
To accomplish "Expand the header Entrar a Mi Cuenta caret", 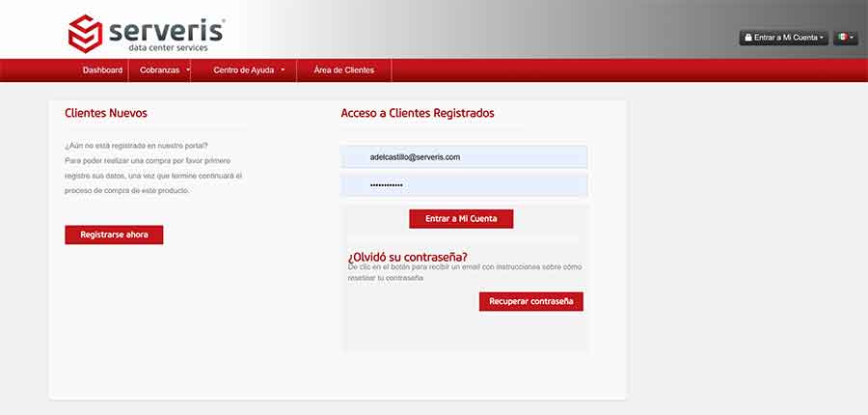I will tap(822, 38).
